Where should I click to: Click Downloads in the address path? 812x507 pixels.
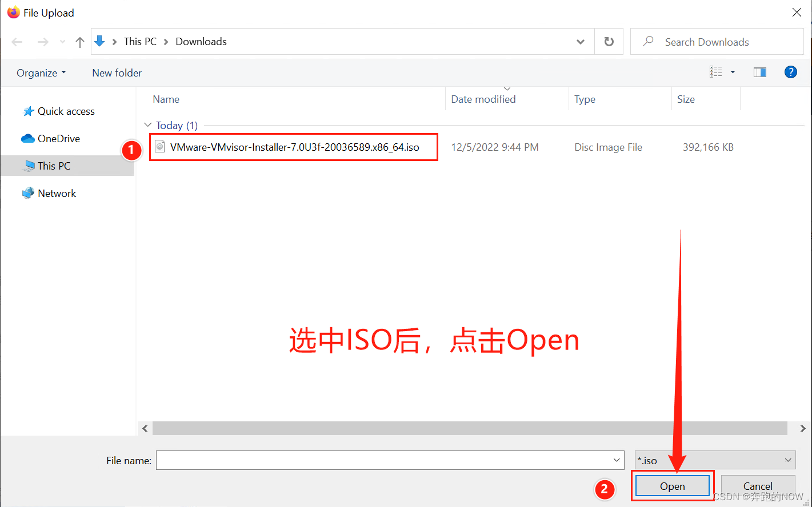pyautogui.click(x=201, y=42)
